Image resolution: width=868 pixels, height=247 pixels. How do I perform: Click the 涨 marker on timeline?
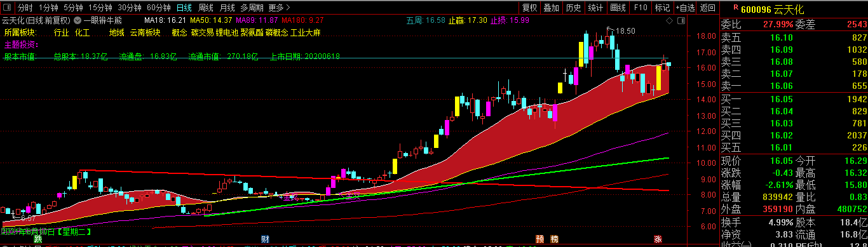coord(658,239)
